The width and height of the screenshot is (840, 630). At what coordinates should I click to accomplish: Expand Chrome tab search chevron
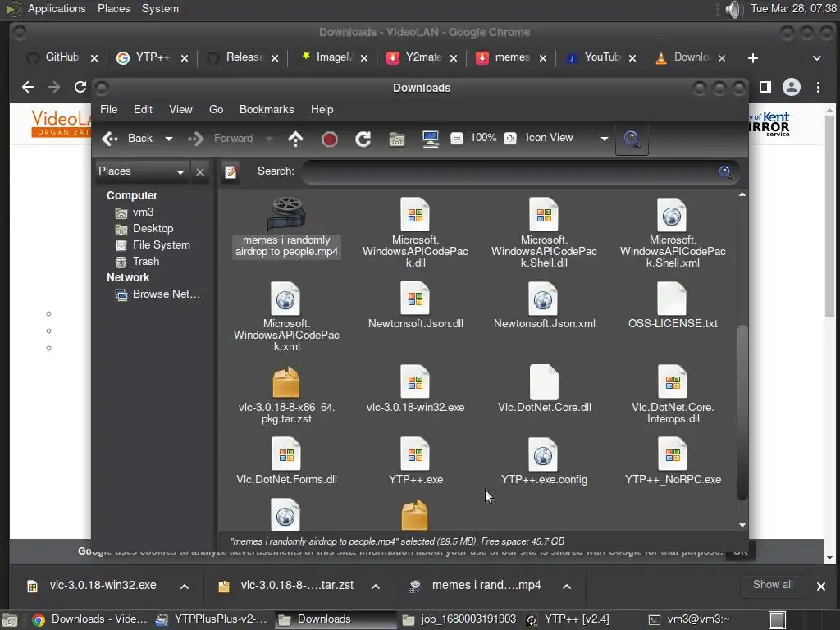[817, 58]
